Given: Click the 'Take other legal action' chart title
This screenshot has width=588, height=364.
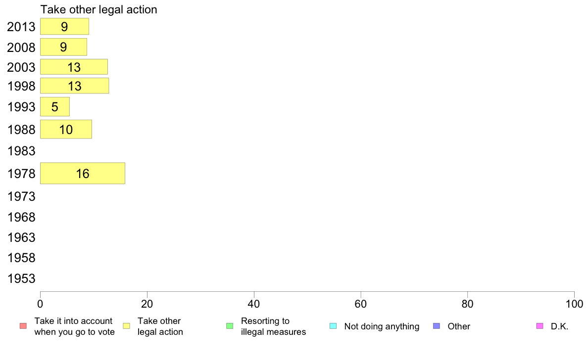Looking at the screenshot, I should point(98,9).
